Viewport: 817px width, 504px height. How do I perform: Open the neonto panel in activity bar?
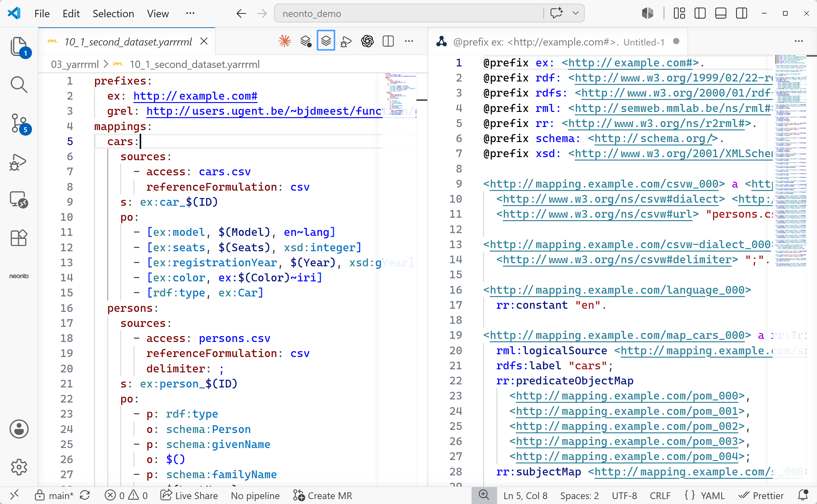pos(19,276)
